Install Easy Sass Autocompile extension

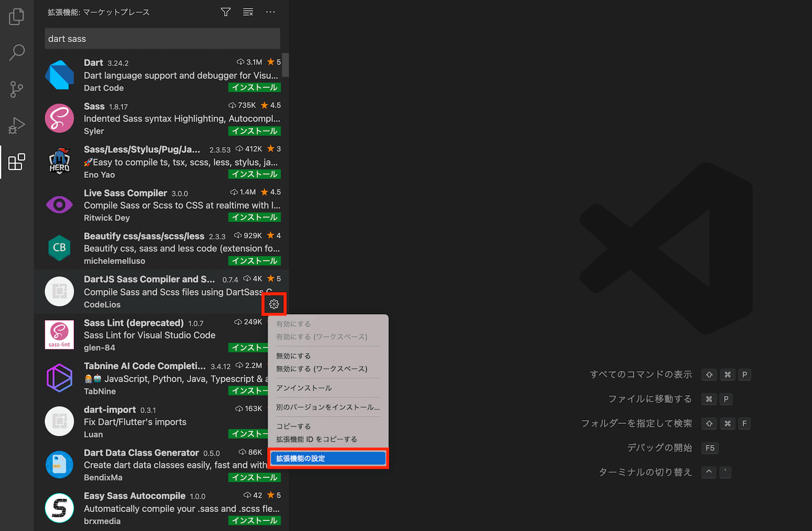pyautogui.click(x=255, y=520)
